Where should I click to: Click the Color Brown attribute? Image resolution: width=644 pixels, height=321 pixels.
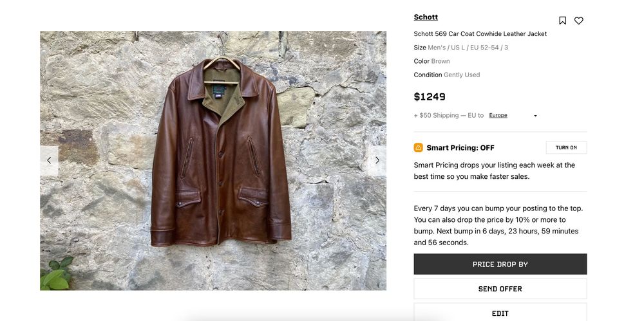click(x=431, y=61)
